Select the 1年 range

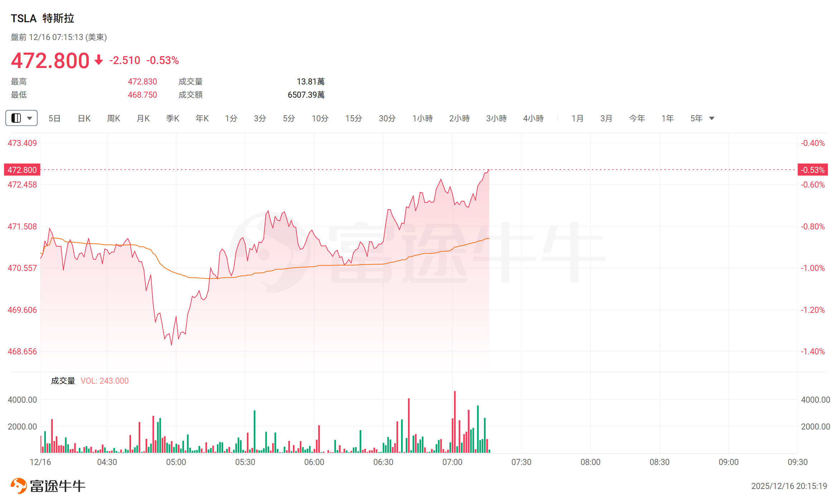(x=668, y=118)
